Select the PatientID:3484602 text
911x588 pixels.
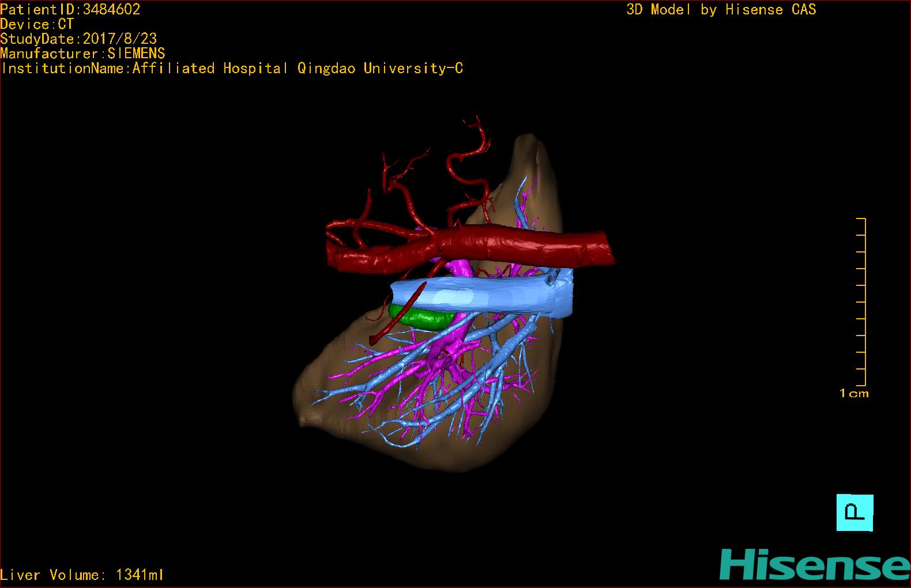pos(70,9)
